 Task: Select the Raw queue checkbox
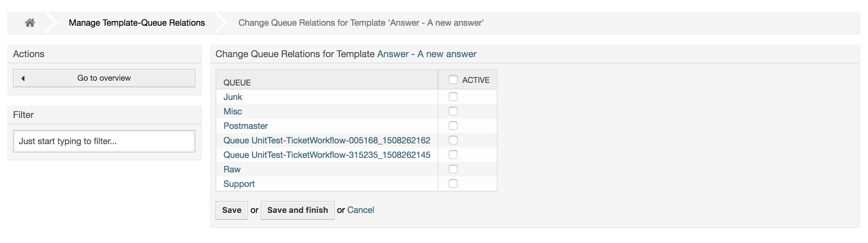[453, 169]
